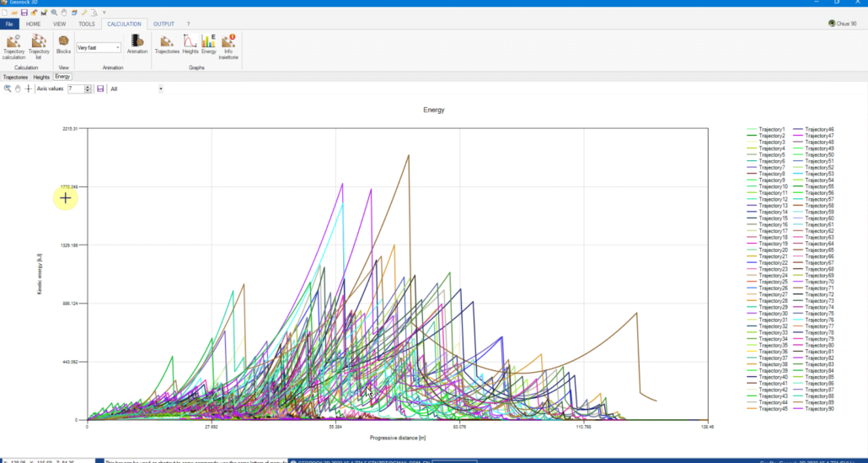Show the Blocks view
Image resolution: width=868 pixels, height=463 pixels.
pos(64,45)
